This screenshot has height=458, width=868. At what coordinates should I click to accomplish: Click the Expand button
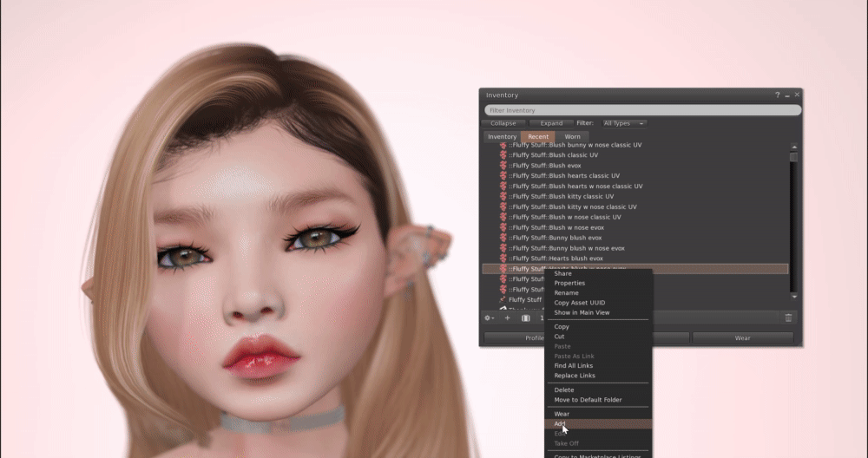click(551, 123)
